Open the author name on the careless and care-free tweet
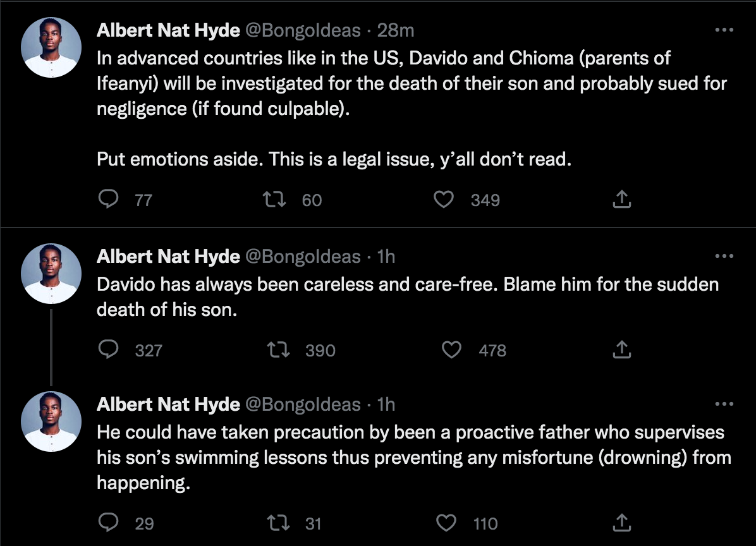This screenshot has width=756, height=546. [168, 256]
